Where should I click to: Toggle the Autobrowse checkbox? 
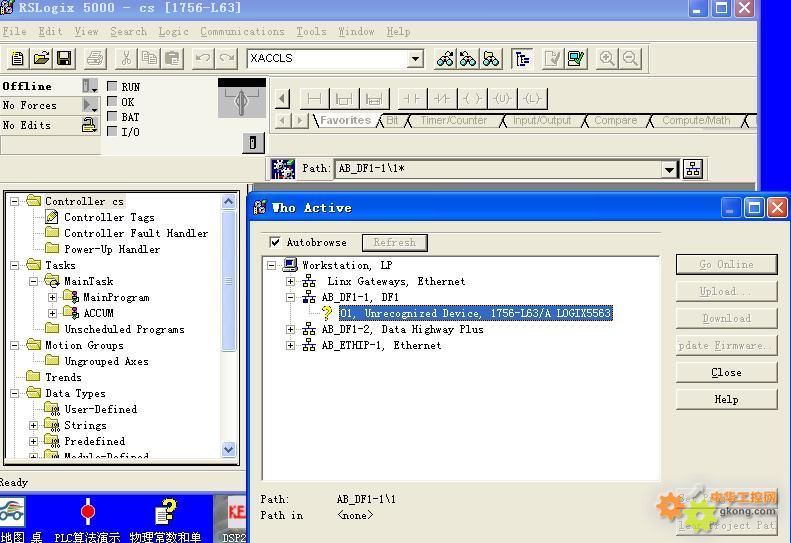(x=275, y=242)
